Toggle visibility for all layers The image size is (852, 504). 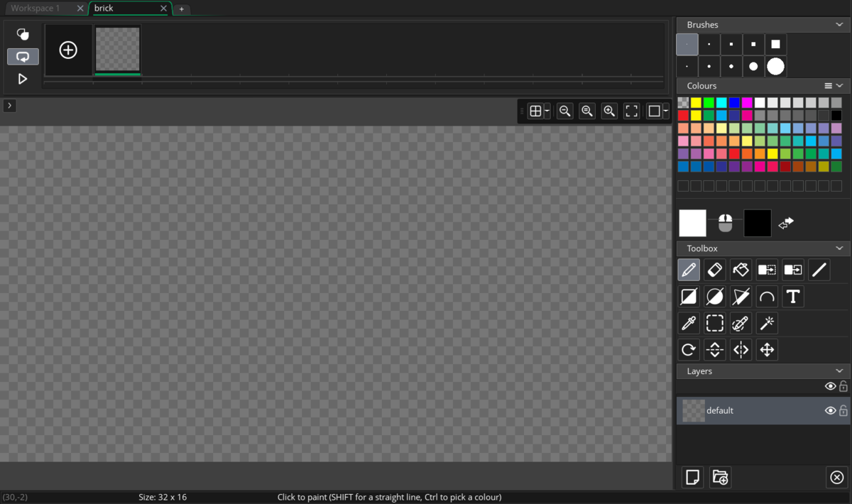point(830,386)
